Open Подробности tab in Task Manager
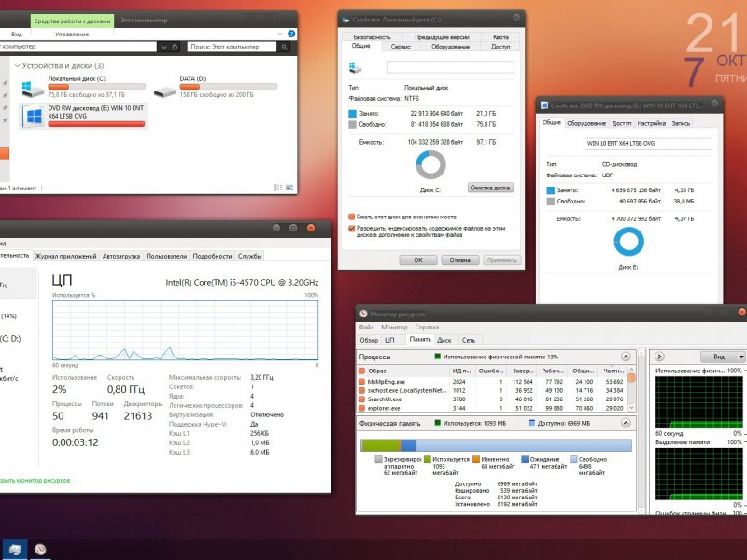This screenshot has width=747, height=560. 212,256
